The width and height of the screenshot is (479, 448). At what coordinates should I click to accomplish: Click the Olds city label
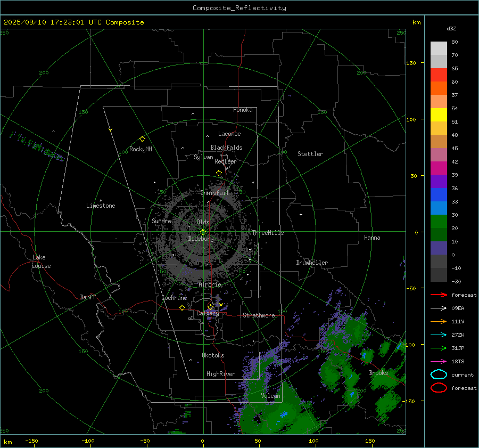(x=203, y=222)
